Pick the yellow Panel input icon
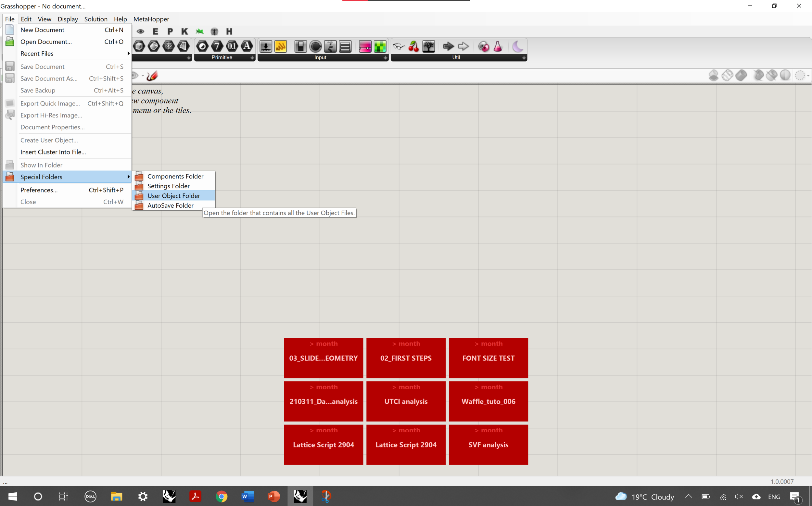 (281, 46)
